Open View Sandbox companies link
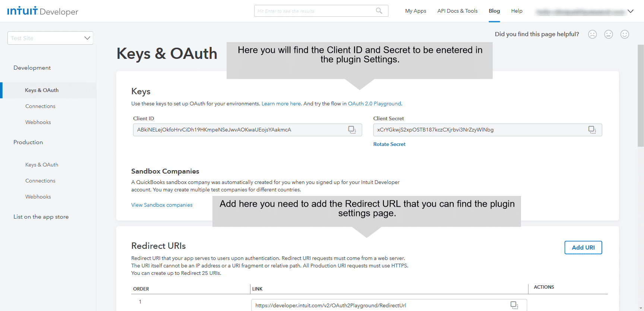Screen dimensions: 644x311 162,205
